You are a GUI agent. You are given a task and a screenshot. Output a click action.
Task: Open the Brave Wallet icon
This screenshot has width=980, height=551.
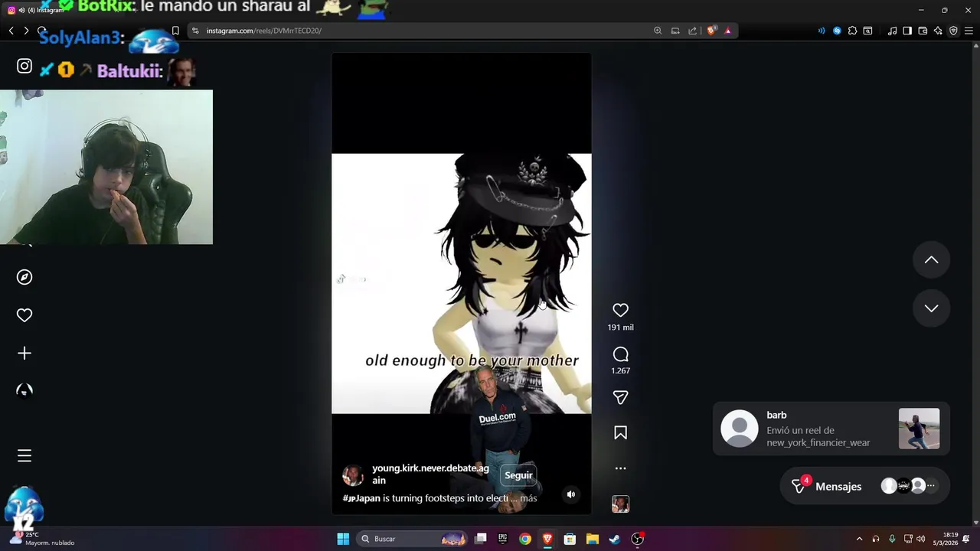(923, 31)
